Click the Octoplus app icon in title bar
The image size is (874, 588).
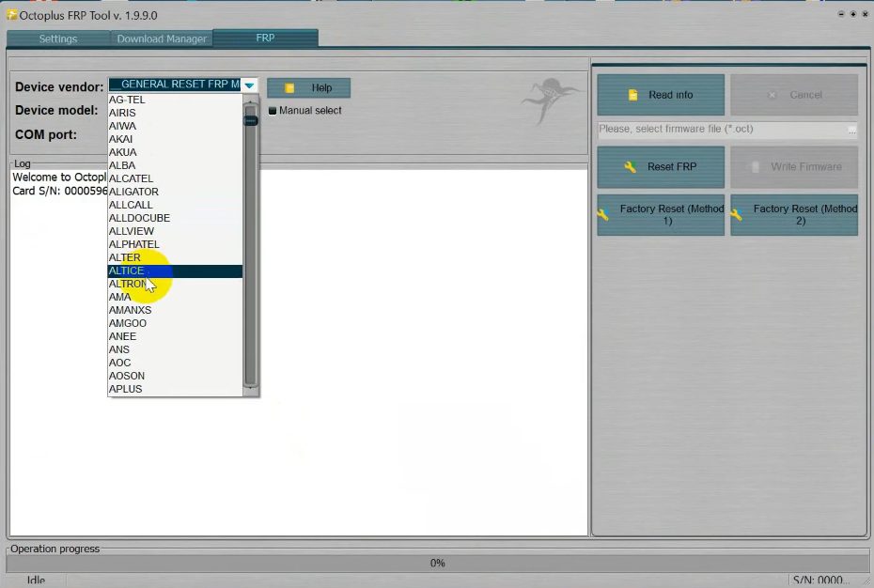[12, 15]
